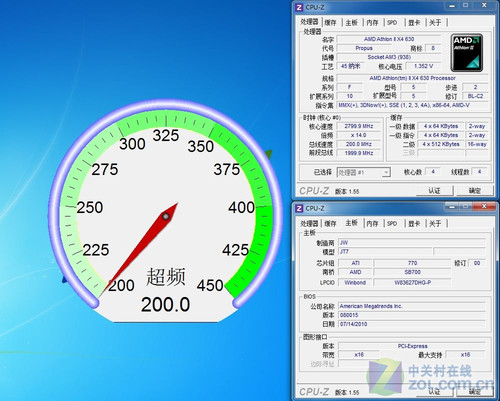Viewport: 500px width, 401px height.
Task: Click the 超频 label on the gauge
Action: (166, 276)
